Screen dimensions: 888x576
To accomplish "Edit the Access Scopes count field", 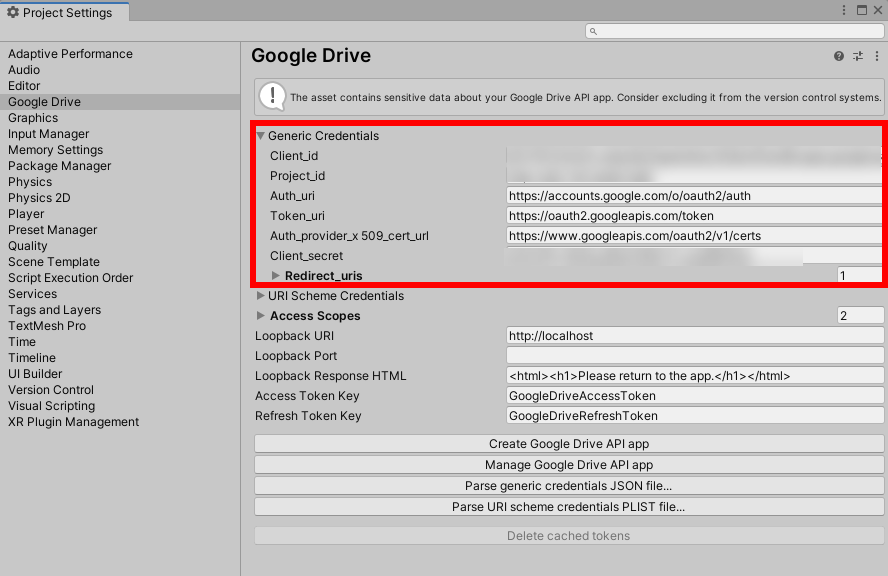I will pyautogui.click(x=860, y=315).
